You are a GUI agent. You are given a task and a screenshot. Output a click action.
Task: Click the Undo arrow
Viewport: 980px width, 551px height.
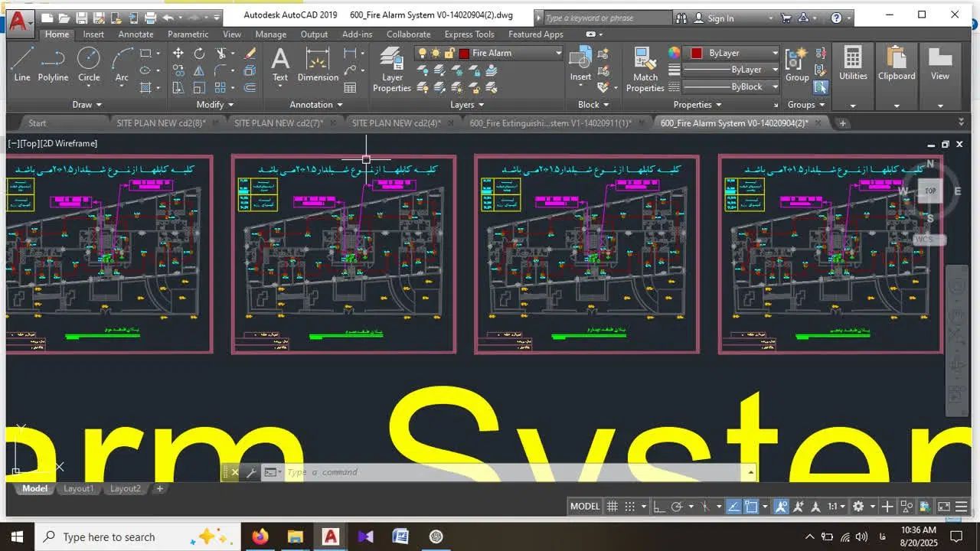coord(168,17)
